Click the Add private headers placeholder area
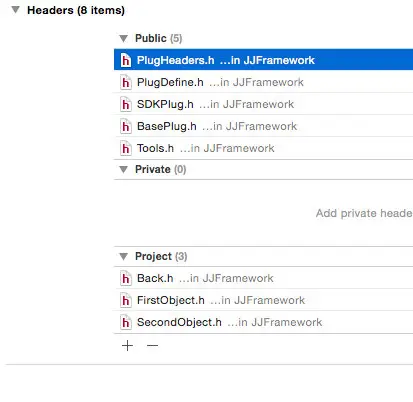This screenshot has height=402, width=413. (364, 213)
